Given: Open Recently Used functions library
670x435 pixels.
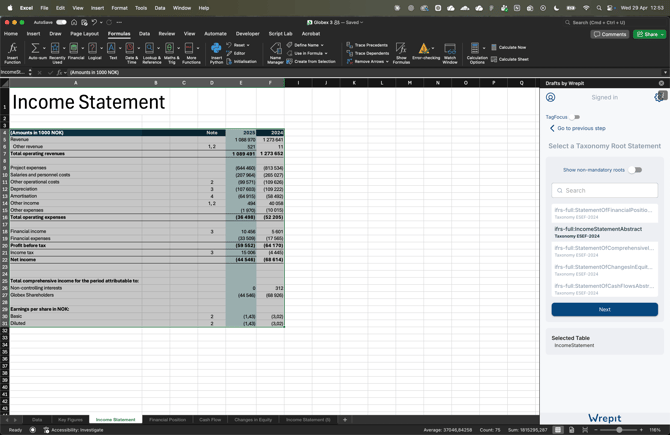Looking at the screenshot, I should tap(57, 53).
